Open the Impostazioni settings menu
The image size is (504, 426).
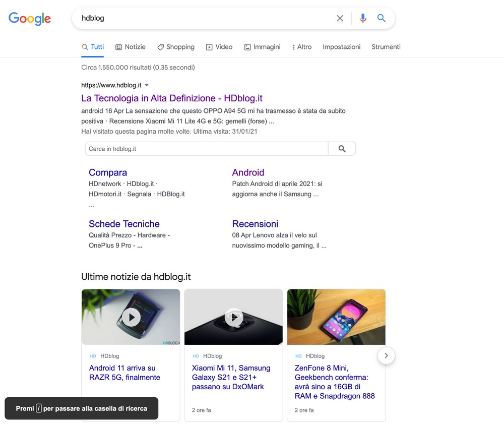pos(341,47)
